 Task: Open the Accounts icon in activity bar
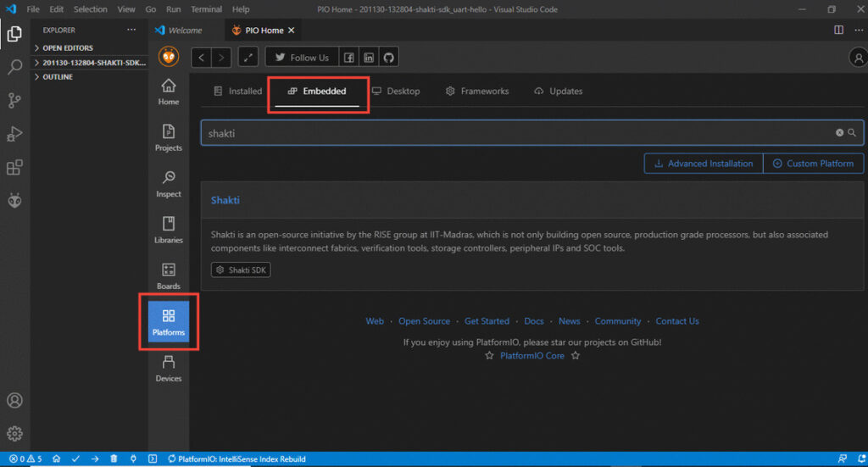14,400
